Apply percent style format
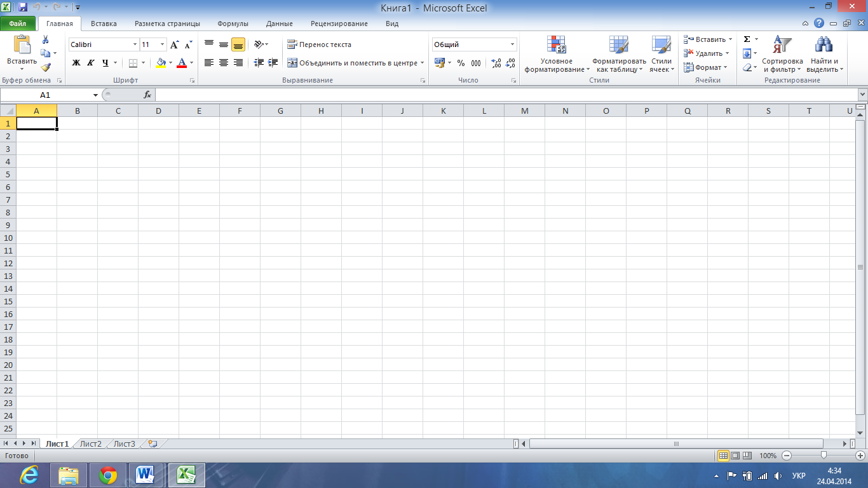The image size is (868, 488). [461, 63]
